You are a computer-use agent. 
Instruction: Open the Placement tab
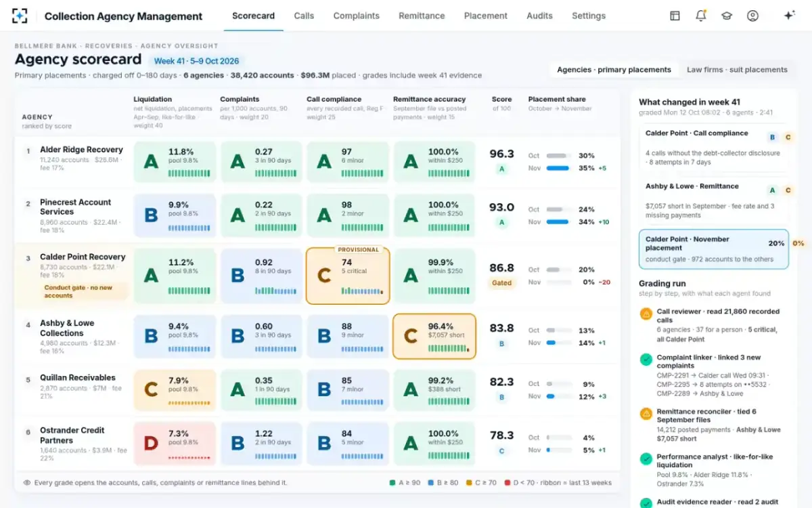coord(485,16)
